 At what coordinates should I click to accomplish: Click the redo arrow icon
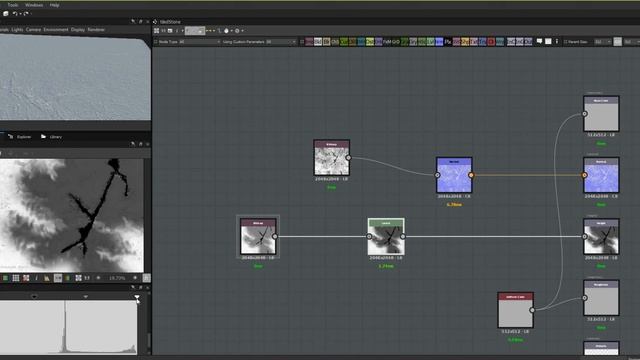[26, 13]
